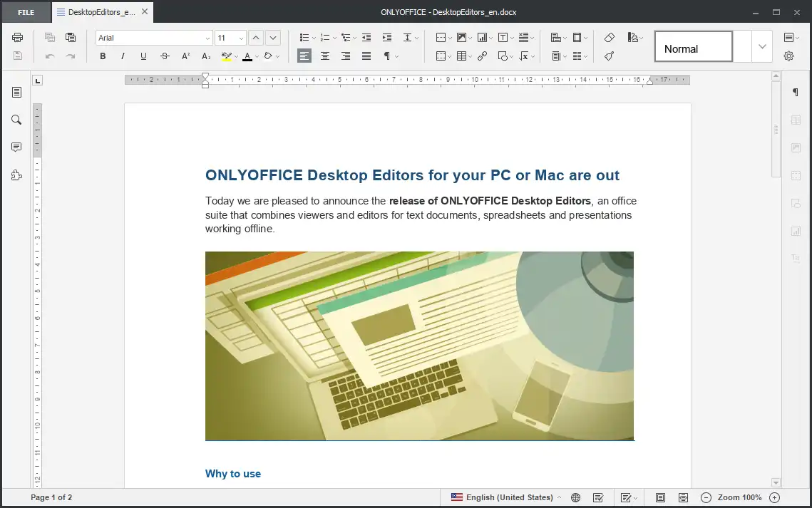Open paragraph settings in right sidebar
812x508 pixels.
pos(796,92)
